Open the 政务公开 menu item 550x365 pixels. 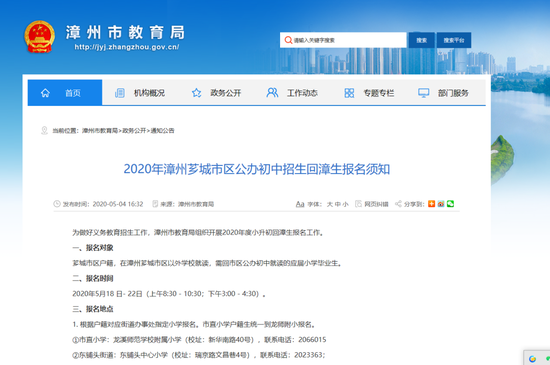[226, 93]
